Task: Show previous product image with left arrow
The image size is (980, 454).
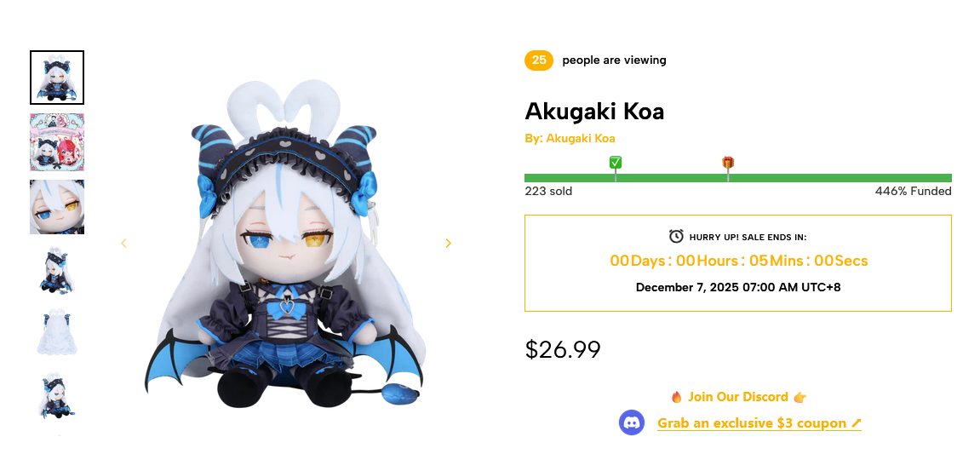Action: click(x=123, y=244)
